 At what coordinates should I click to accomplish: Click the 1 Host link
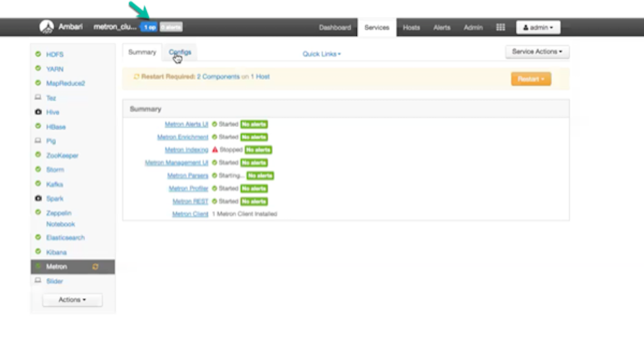click(x=260, y=77)
